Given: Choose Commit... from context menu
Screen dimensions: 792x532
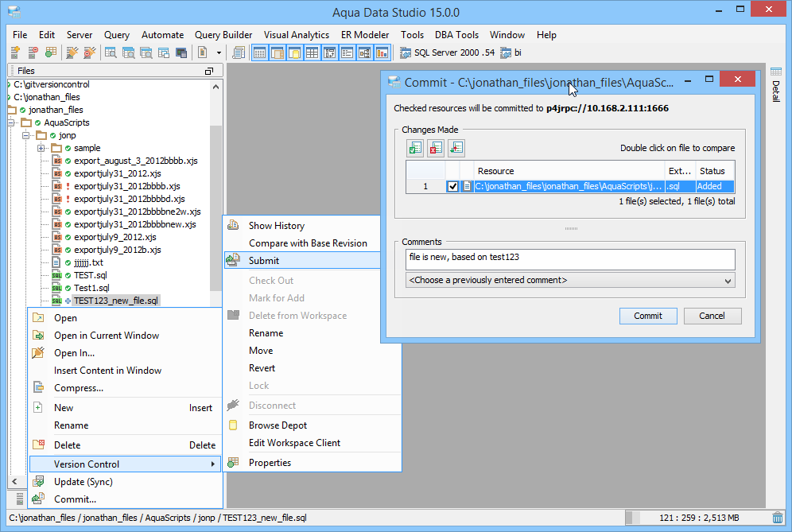Looking at the screenshot, I should pos(126,499).
